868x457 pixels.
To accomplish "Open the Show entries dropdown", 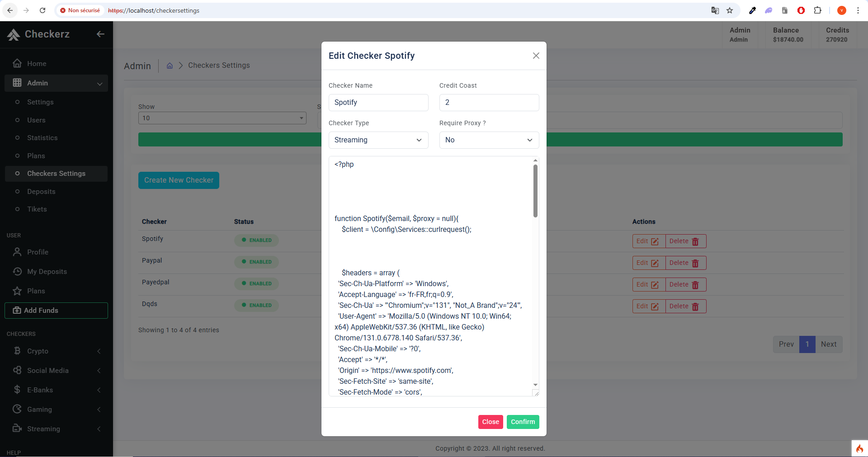I will coord(222,118).
